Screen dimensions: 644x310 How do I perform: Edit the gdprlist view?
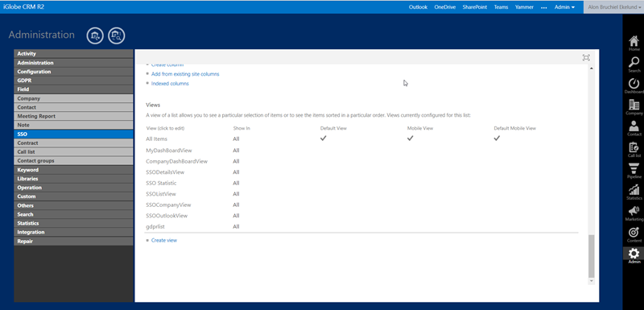[155, 226]
